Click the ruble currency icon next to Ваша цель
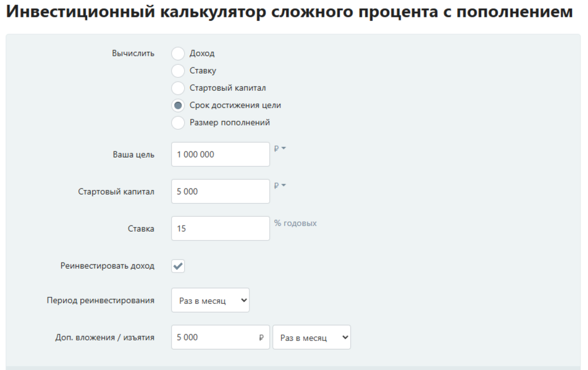The image size is (588, 370). pyautogui.click(x=279, y=148)
